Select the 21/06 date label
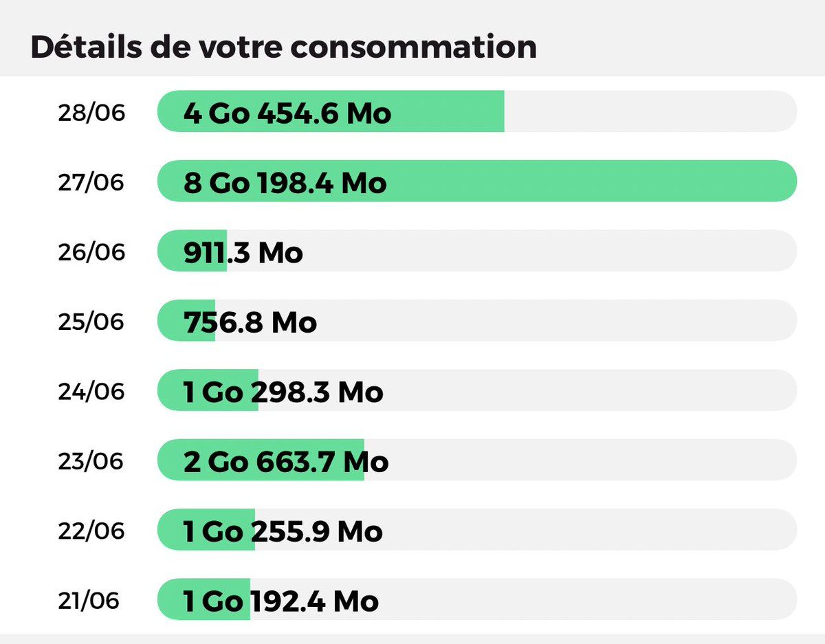 89,600
